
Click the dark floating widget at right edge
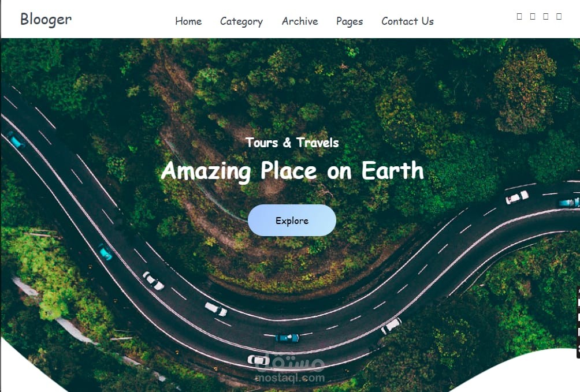coord(578,323)
